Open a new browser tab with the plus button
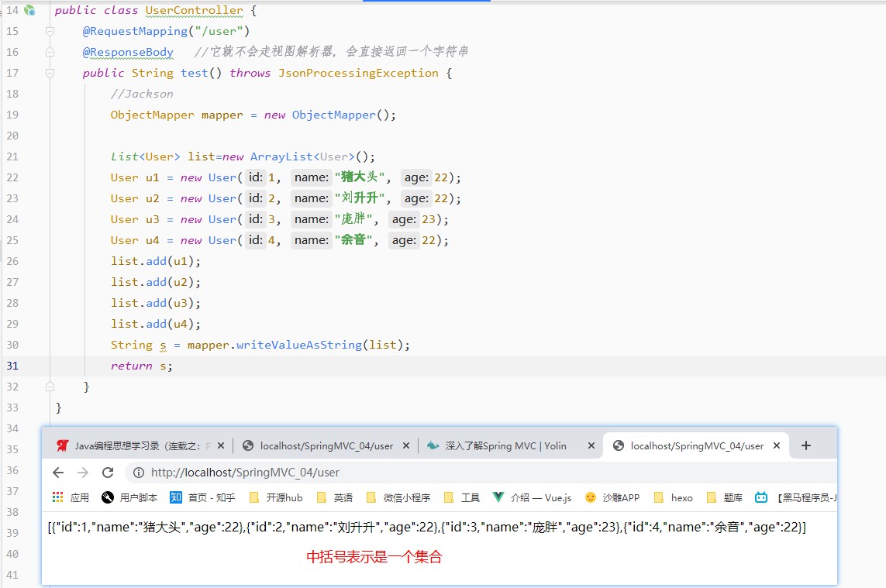The image size is (886, 588). coord(805,445)
